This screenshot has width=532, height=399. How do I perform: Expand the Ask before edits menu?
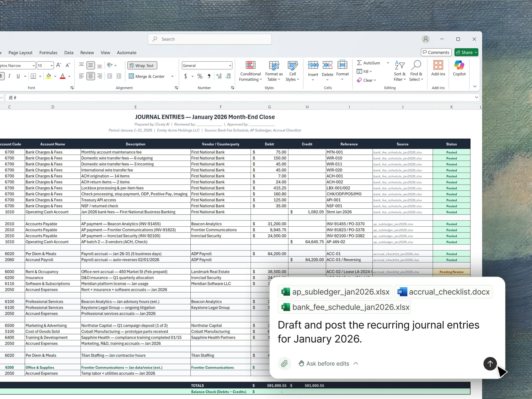click(328, 364)
